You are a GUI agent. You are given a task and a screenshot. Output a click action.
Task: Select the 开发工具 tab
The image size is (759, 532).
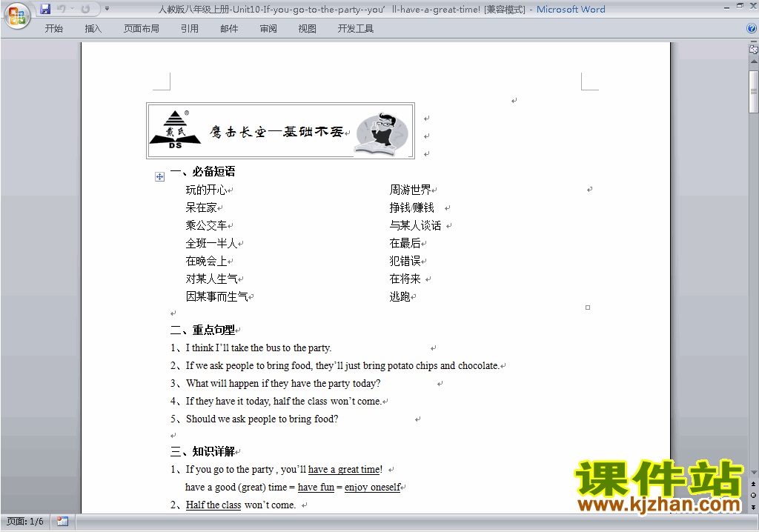[x=355, y=29]
